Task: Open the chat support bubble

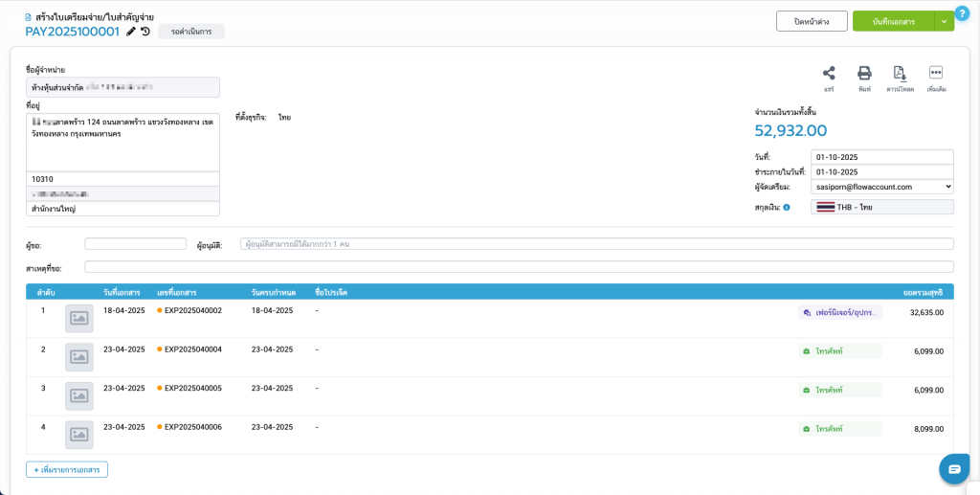Action: (x=954, y=468)
